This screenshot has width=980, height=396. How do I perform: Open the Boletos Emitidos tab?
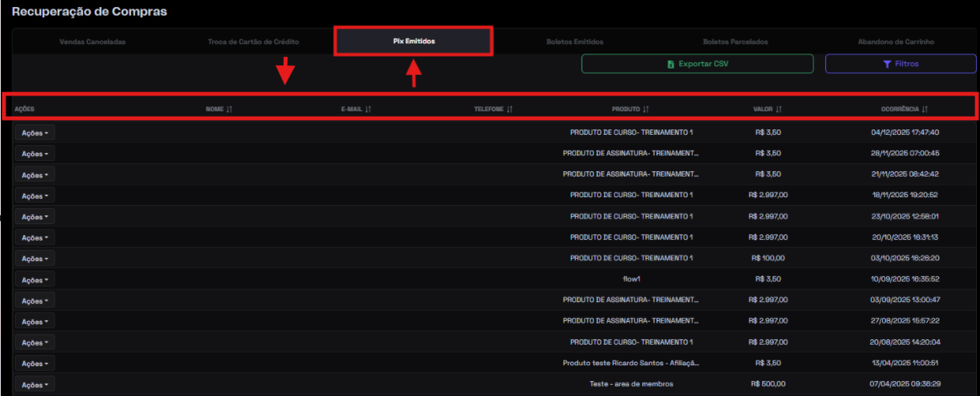[x=575, y=41]
